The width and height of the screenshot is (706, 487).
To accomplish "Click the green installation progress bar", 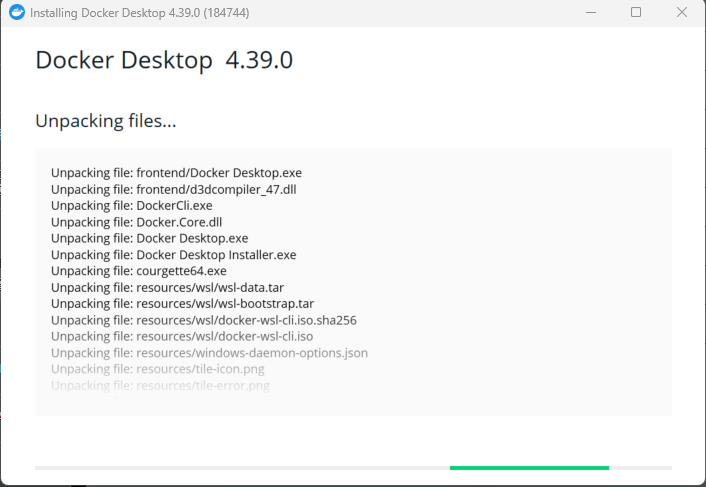I will (529, 468).
